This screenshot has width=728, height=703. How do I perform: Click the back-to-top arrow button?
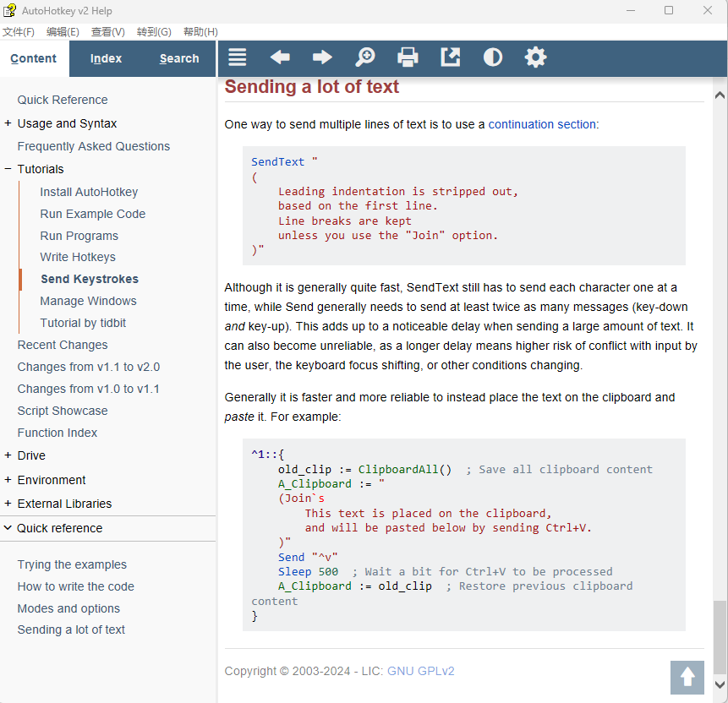point(687,678)
